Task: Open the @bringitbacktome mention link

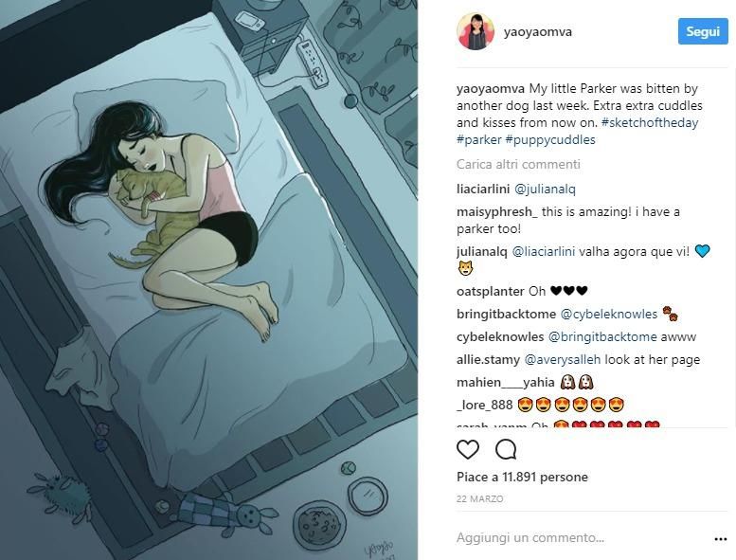Action: [602, 336]
